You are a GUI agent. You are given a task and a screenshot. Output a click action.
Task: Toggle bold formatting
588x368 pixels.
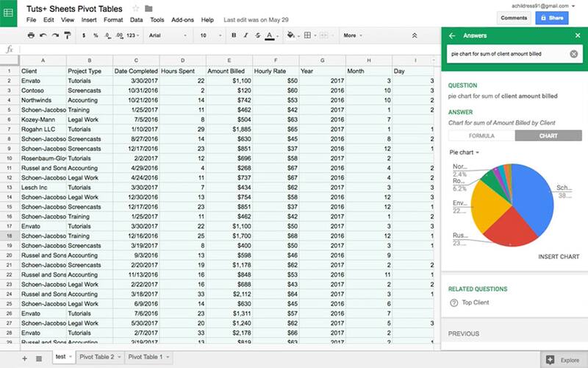234,35
